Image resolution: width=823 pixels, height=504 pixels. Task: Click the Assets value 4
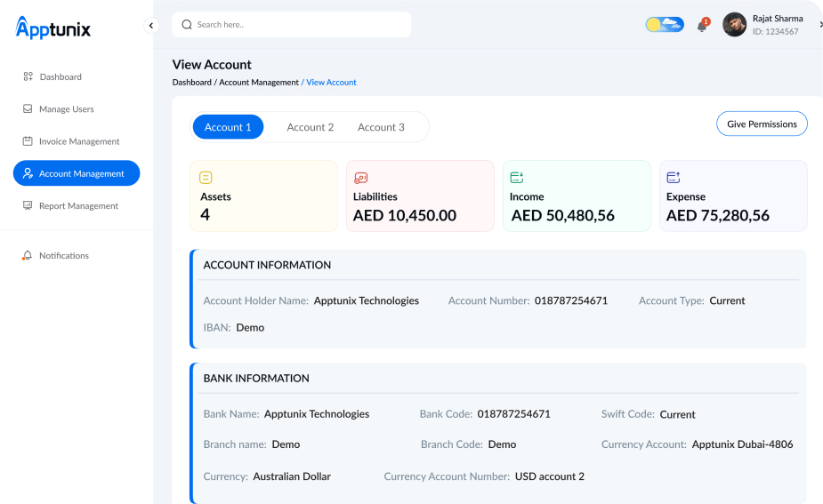pyautogui.click(x=205, y=214)
